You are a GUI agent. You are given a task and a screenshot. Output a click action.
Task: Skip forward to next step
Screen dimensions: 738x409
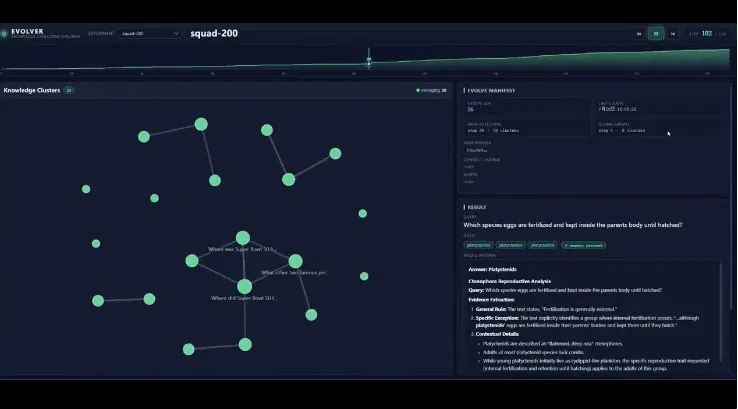pos(673,33)
